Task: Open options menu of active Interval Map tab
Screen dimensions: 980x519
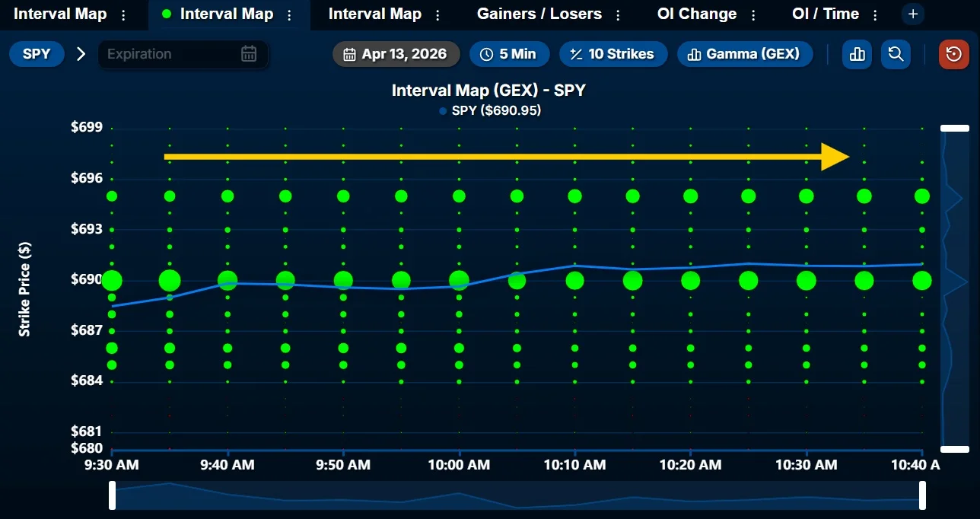Action: tap(289, 14)
